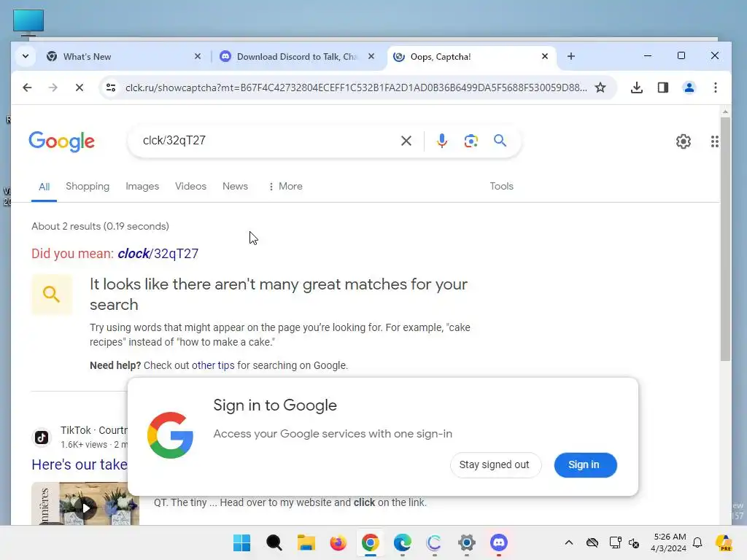The height and width of the screenshot is (560, 747).
Task: Open Chrome three-dot menu
Action: 715,87
